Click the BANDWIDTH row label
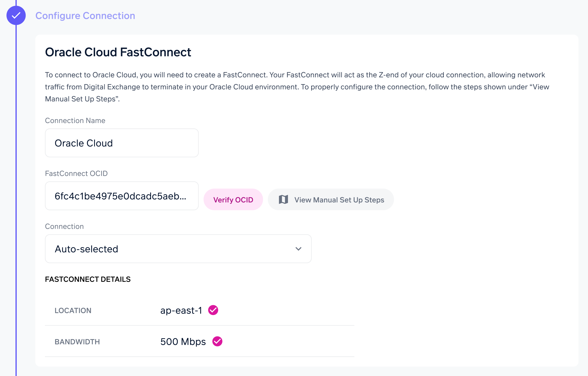The width and height of the screenshot is (588, 376). [x=77, y=342]
